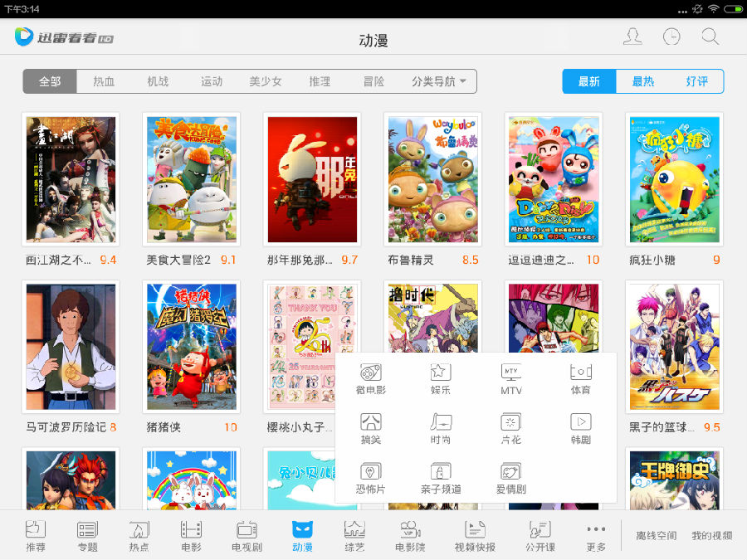Open 电影院 VIP section
This screenshot has height=560, width=747.
[x=410, y=536]
